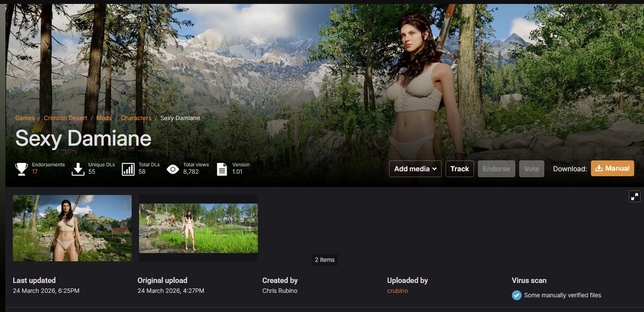Download the mod with Manual button
The height and width of the screenshot is (312, 644).
click(x=612, y=168)
